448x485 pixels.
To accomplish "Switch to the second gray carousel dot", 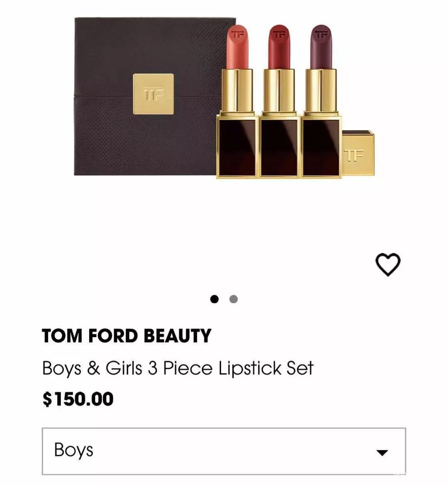I will point(234,299).
